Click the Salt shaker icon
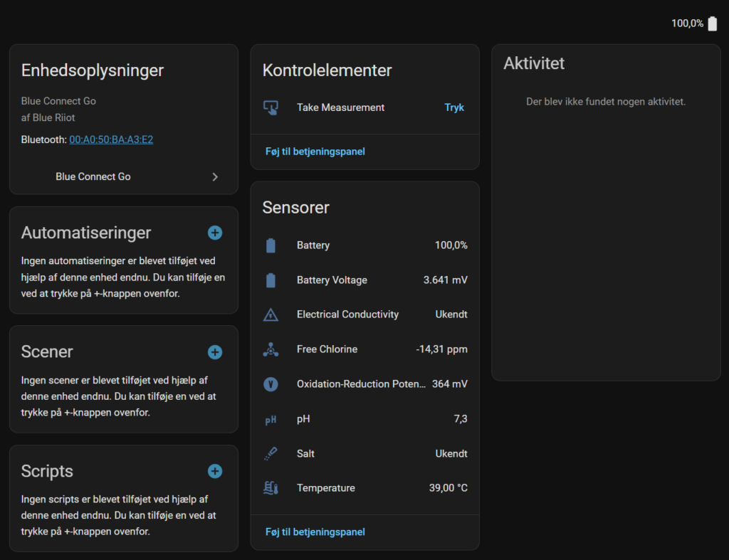 pos(271,454)
